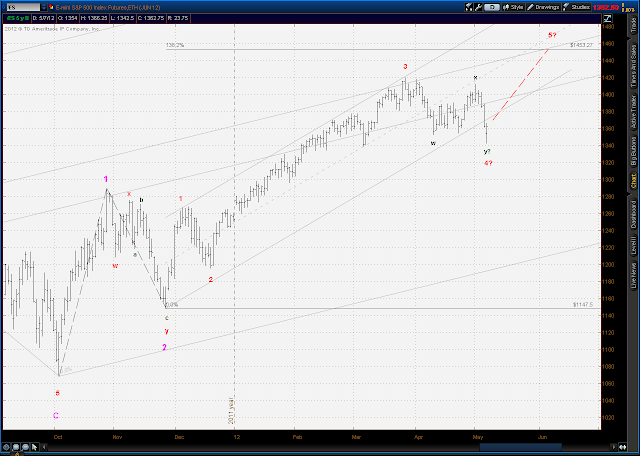Click the candlestick icon beside Style
640x456 pixels.
(507, 7)
